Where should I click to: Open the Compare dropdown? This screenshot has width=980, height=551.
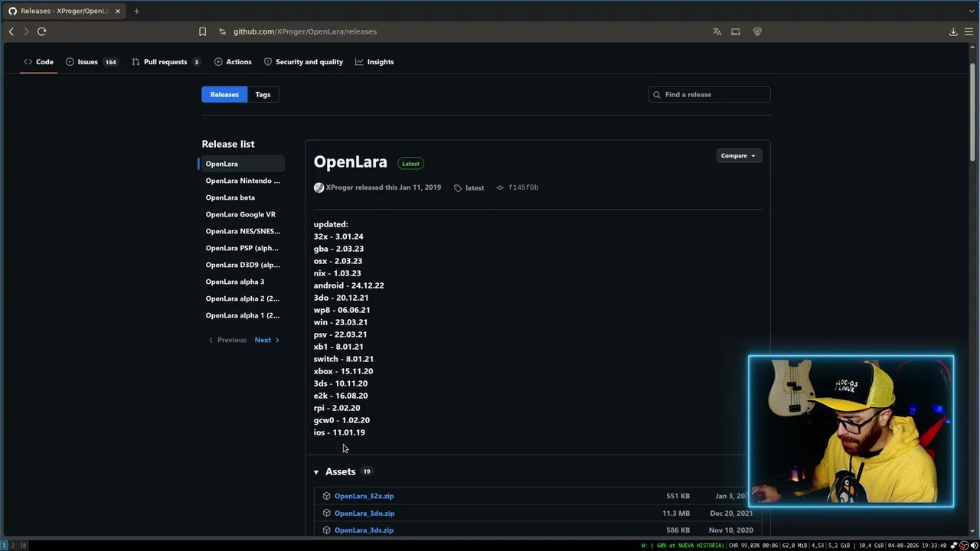click(x=738, y=155)
